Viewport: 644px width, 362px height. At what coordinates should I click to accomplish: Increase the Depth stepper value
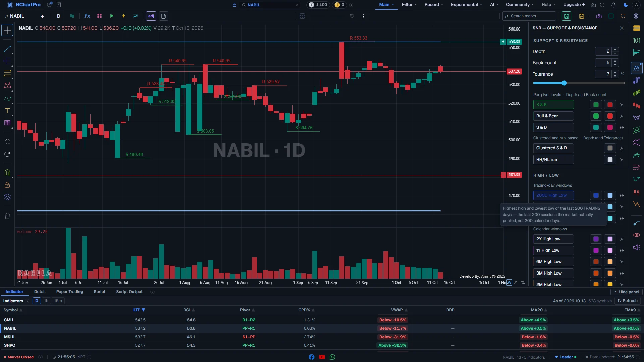[x=615, y=49]
